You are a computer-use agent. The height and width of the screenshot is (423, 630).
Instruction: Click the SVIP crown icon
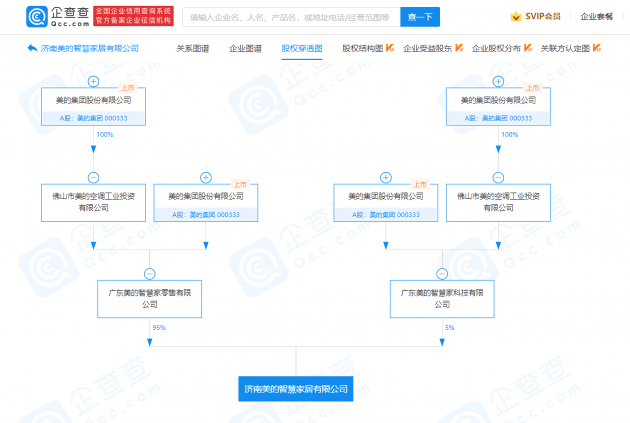pyautogui.click(x=516, y=16)
